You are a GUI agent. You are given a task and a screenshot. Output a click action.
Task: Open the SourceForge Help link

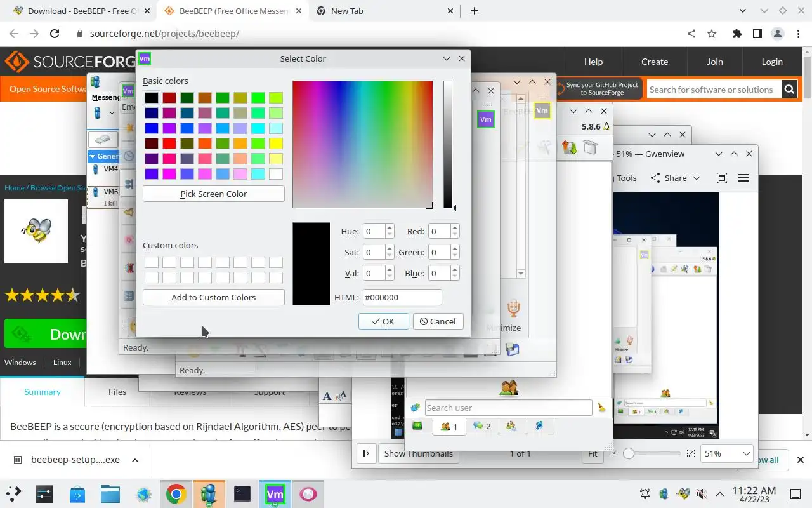coord(593,62)
